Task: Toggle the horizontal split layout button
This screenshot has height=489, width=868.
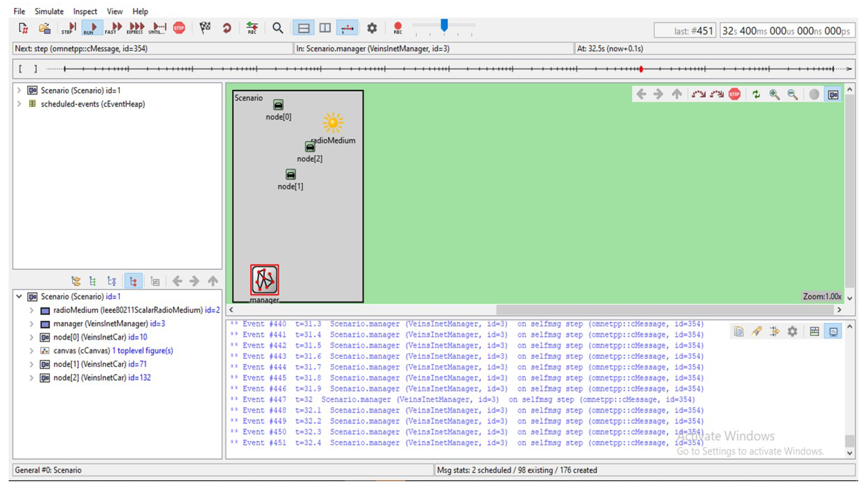Action: pyautogui.click(x=303, y=28)
